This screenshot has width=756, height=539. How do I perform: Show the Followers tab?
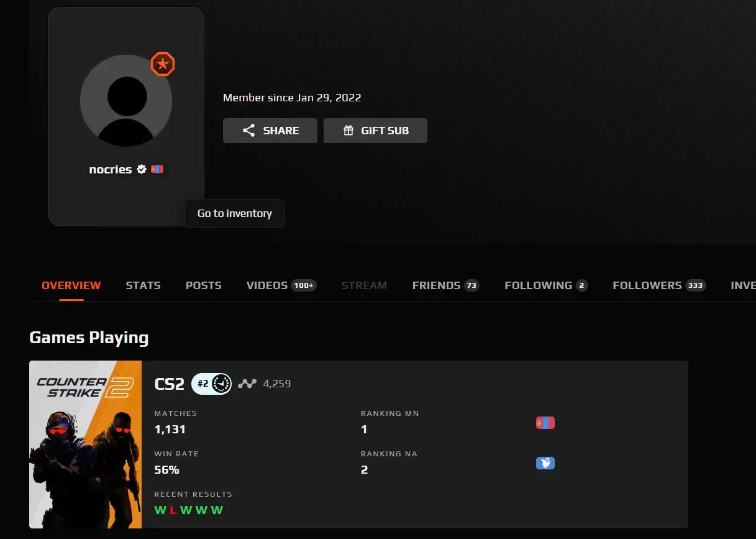658,285
